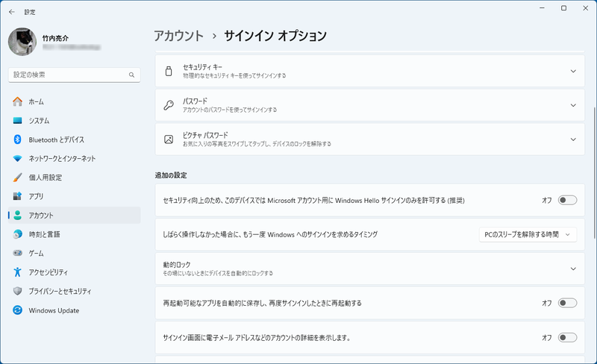
Task: Click the Windows Update sync icon
Action: pyautogui.click(x=17, y=310)
